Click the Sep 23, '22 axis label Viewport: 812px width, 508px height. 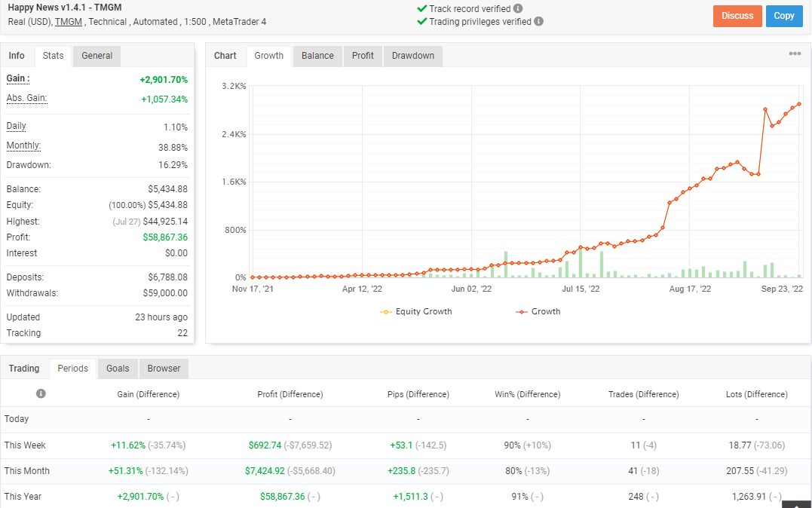tap(782, 289)
